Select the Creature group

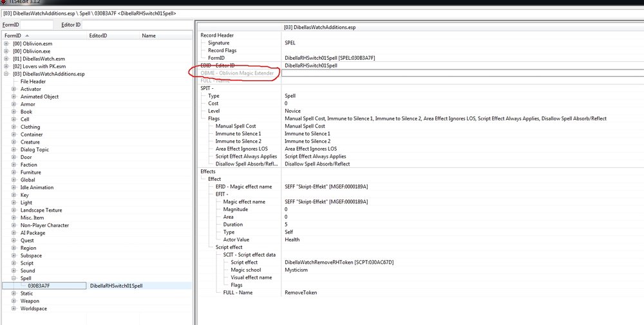[x=31, y=142]
